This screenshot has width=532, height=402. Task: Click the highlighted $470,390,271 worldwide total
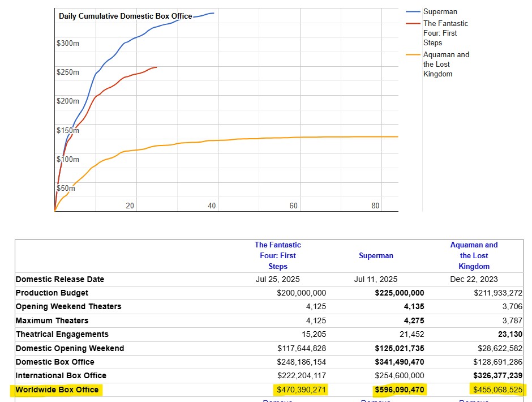point(301,390)
